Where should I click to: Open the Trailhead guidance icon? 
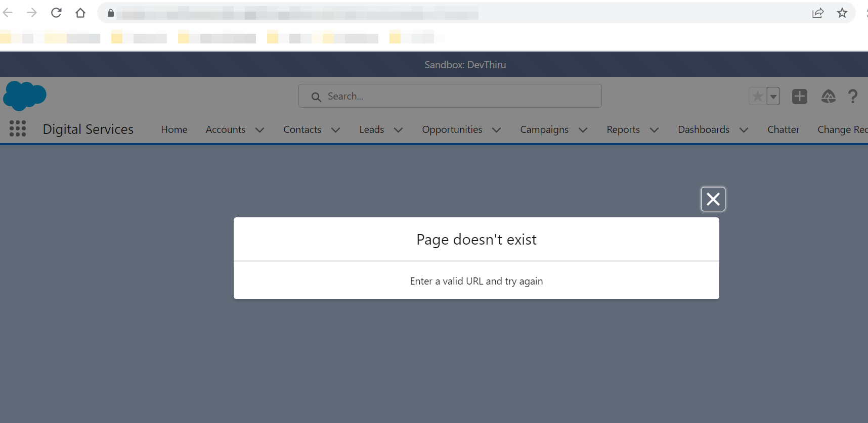tap(829, 96)
